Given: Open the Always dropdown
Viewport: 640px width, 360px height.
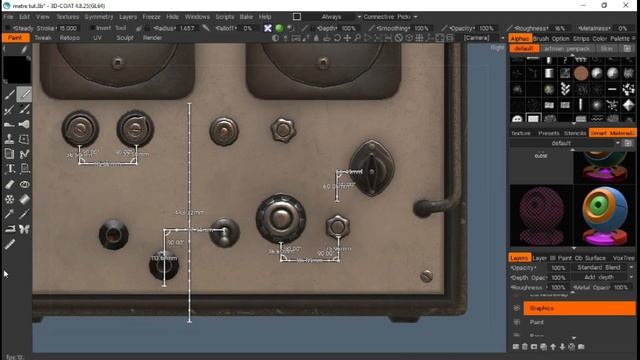Looking at the screenshot, I should (336, 17).
